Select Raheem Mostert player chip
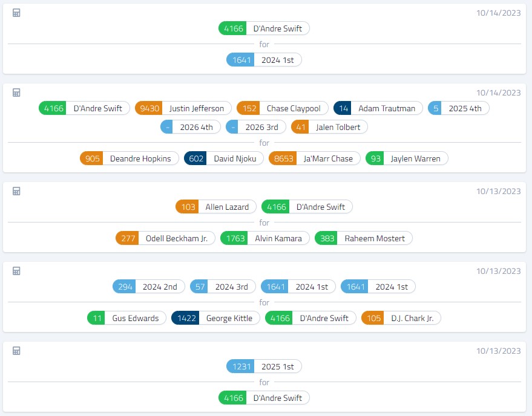This screenshot has height=416, width=532. point(364,238)
